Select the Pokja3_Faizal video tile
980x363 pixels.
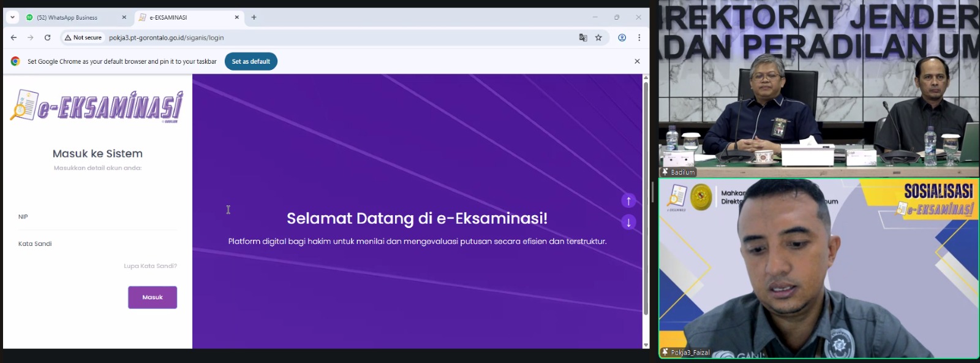819,269
